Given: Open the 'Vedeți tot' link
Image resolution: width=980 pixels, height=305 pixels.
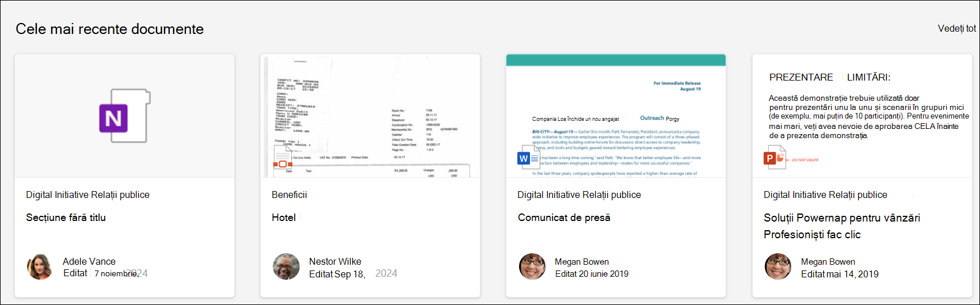Looking at the screenshot, I should click(957, 28).
